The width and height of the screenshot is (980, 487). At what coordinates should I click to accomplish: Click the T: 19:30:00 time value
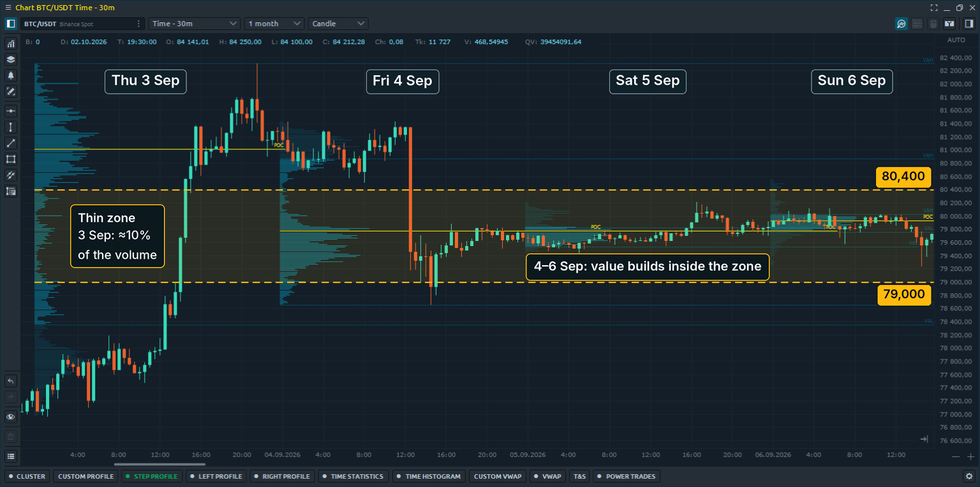coord(137,41)
